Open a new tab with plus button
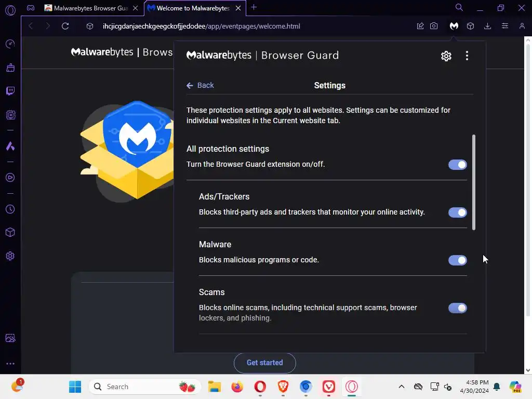This screenshot has width=532, height=399. point(254,7)
